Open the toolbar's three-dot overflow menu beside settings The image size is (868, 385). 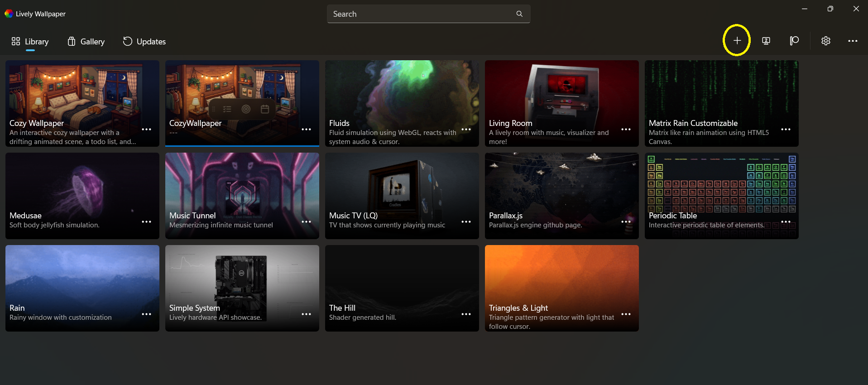click(853, 41)
